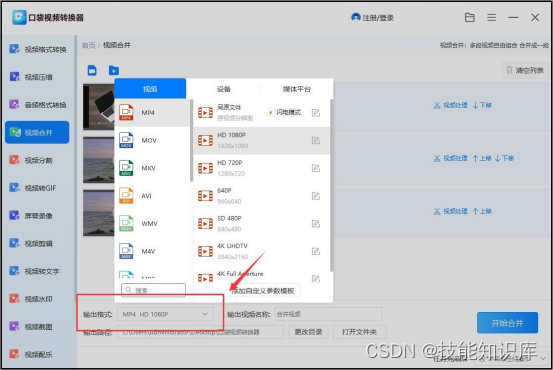Select the AVI format
This screenshot has width=553, height=370.
pyautogui.click(x=152, y=196)
